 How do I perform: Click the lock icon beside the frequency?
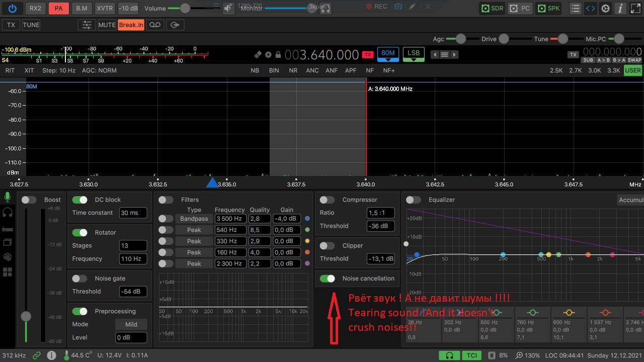tap(278, 55)
